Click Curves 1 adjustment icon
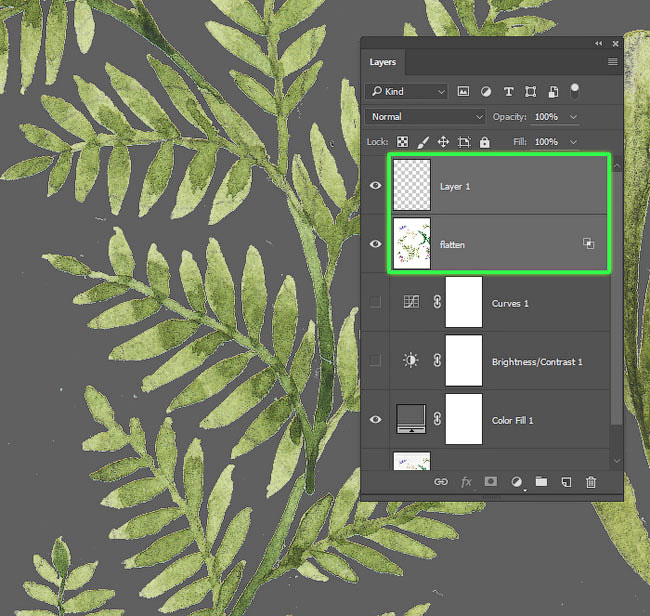Screen dimensions: 650x616 411,302
